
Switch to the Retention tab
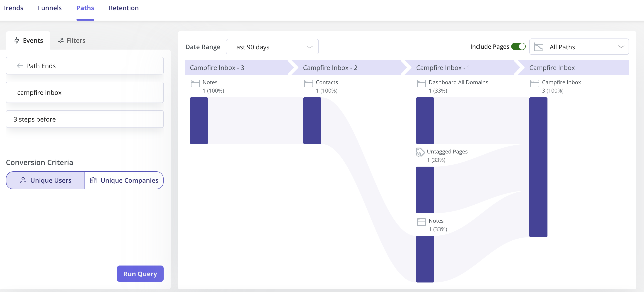(x=123, y=8)
